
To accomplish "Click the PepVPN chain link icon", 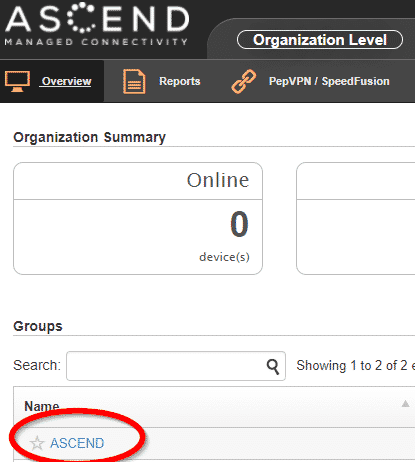I will (244, 81).
